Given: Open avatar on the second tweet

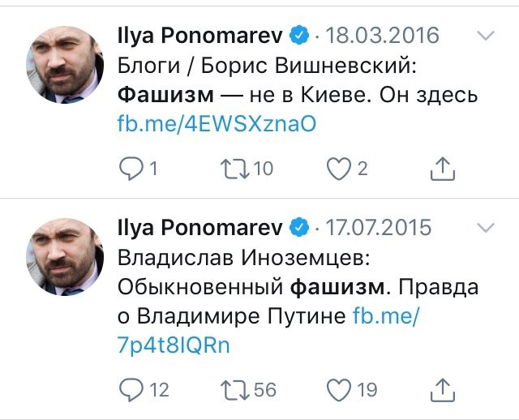Looking at the screenshot, I should point(65,257).
